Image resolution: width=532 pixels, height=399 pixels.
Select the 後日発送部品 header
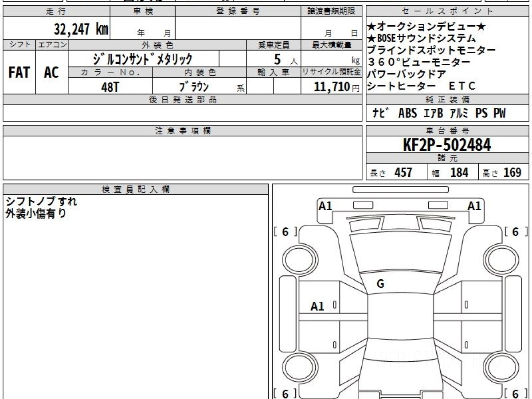pyautogui.click(x=183, y=100)
